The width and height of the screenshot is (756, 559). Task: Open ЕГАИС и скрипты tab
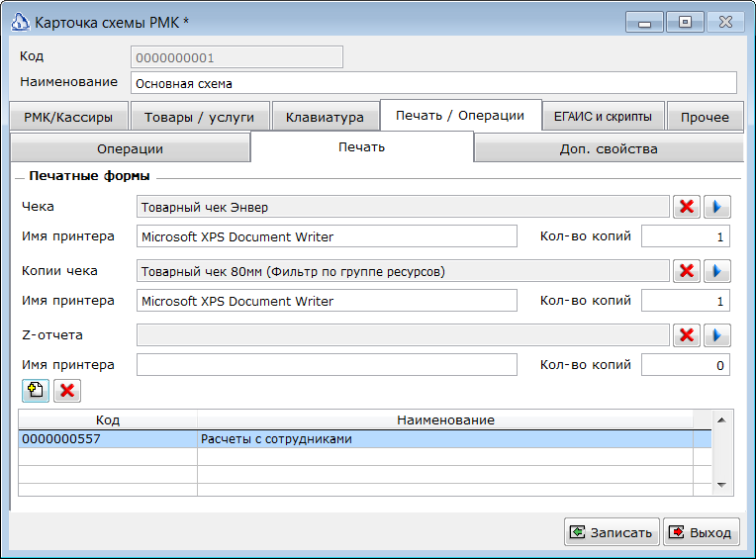[604, 117]
